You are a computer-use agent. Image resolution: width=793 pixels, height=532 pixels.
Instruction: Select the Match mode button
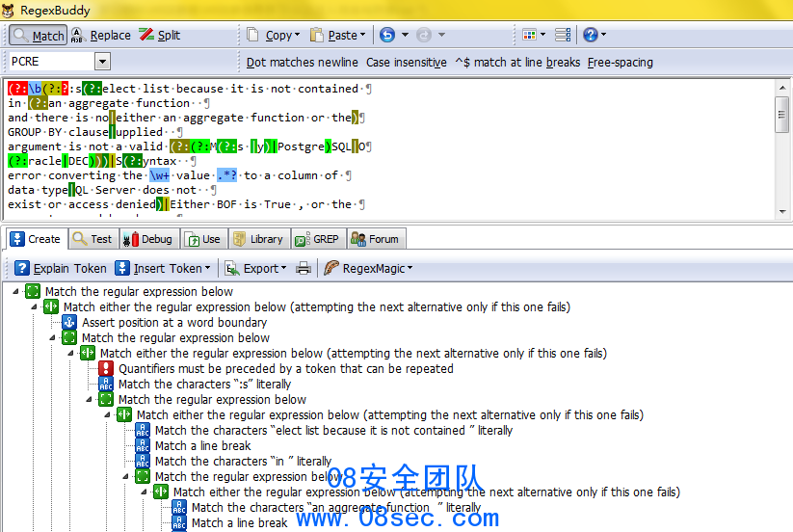(x=38, y=36)
